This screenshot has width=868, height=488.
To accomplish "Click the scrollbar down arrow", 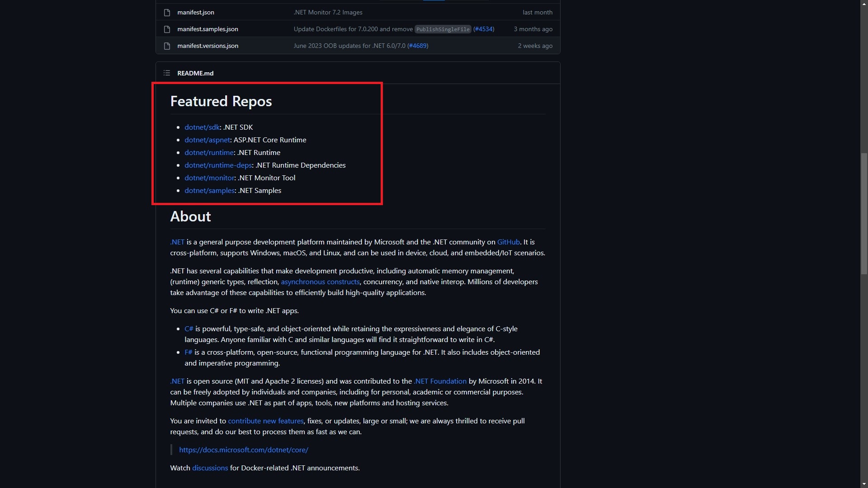I will point(864,484).
